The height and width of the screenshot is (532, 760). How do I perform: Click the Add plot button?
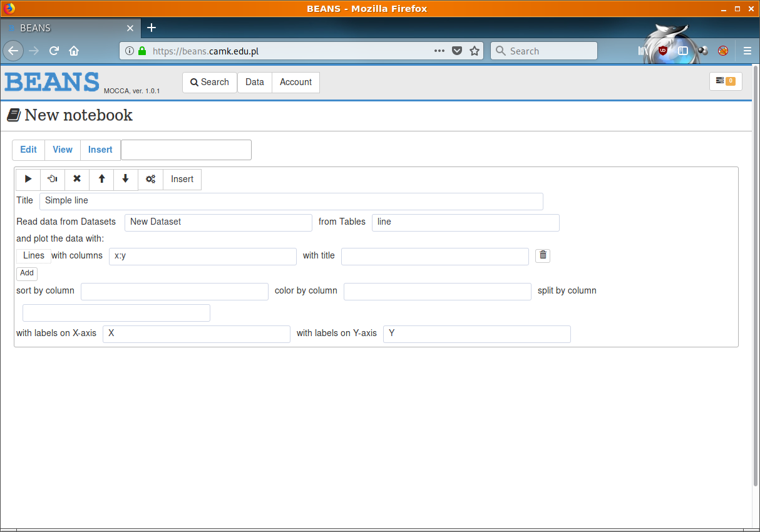point(27,274)
